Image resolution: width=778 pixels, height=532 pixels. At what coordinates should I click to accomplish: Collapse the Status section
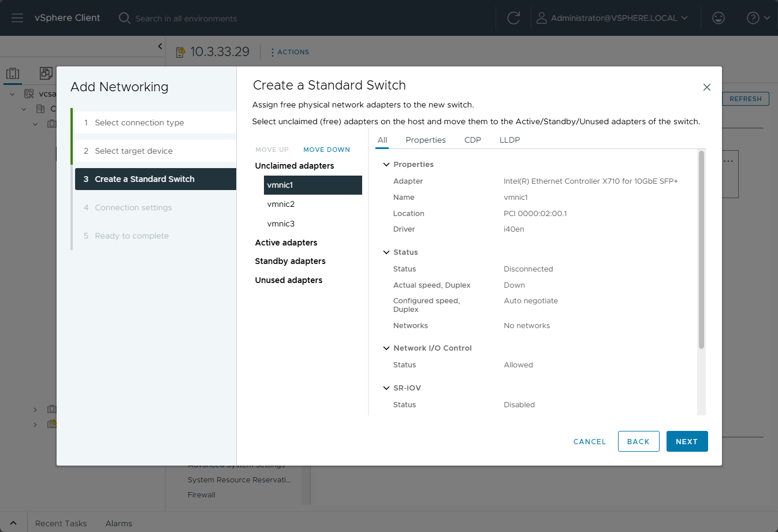pos(386,252)
